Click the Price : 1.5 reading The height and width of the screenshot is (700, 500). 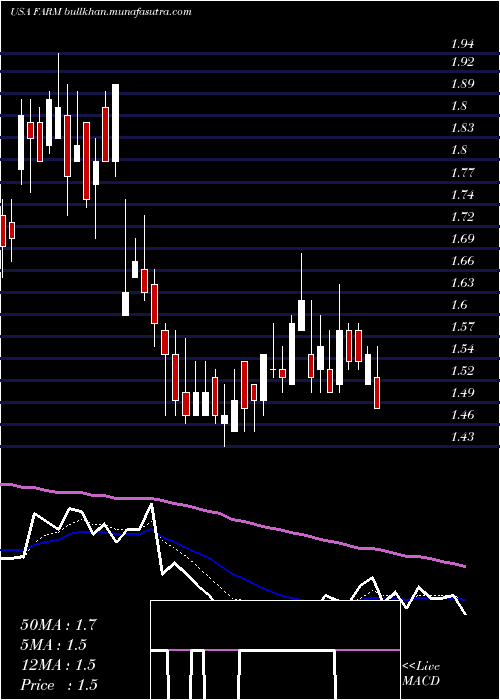point(59,685)
